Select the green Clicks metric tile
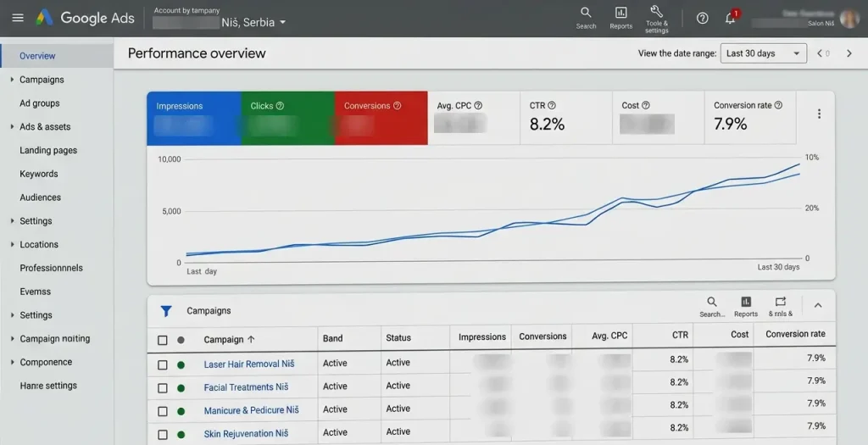Viewport: 868px width, 445px height. (288, 119)
